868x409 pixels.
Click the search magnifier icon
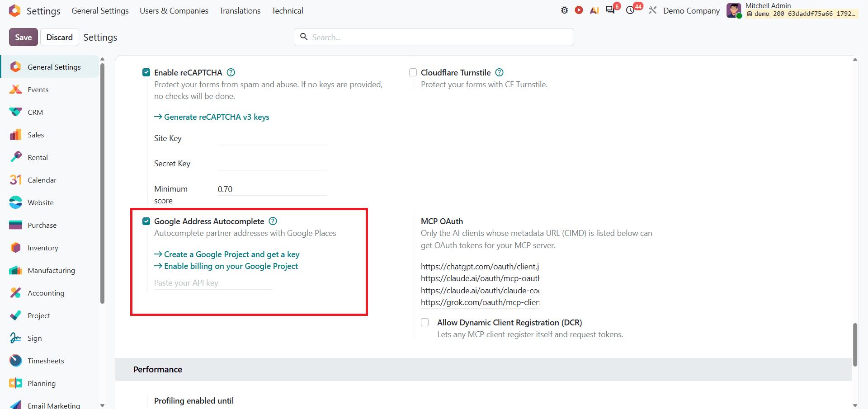tap(304, 37)
